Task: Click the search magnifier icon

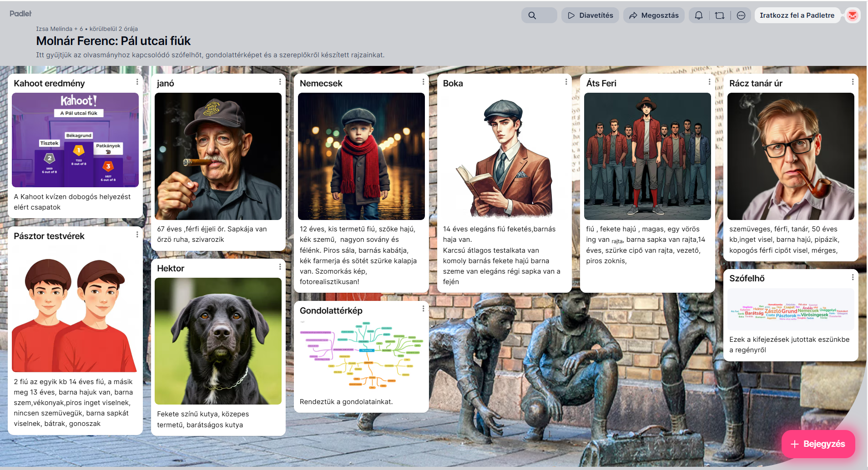Action: pos(532,15)
